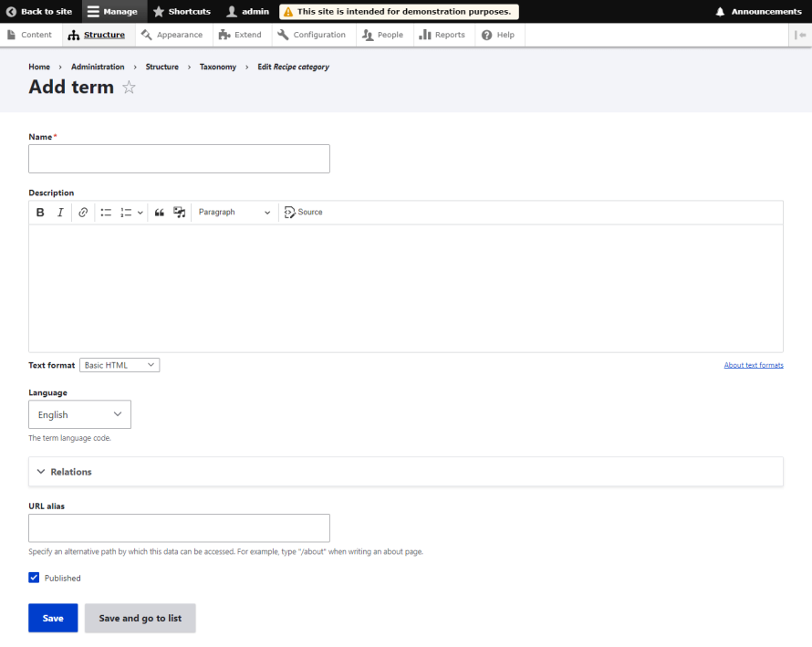Add this page to shortcuts star
Viewport: 812px width, 647px height.
pos(129,88)
